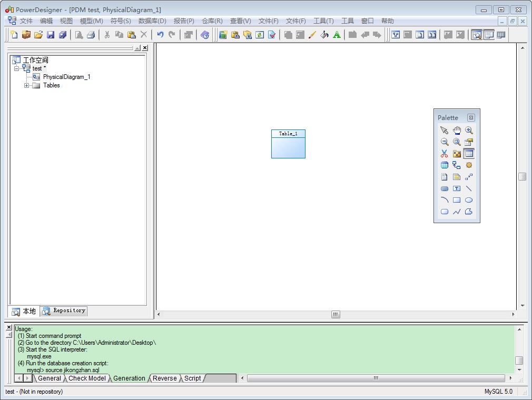Select PhysicalDiagram_1 in the tree

click(x=66, y=77)
